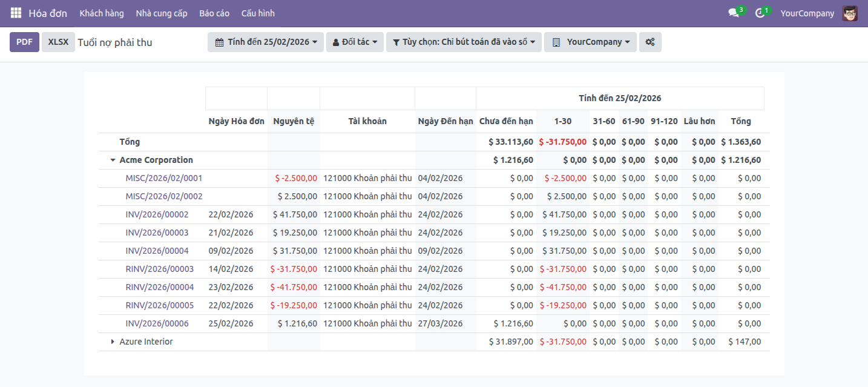
Task: Export the report as PDF
Action: (x=24, y=42)
